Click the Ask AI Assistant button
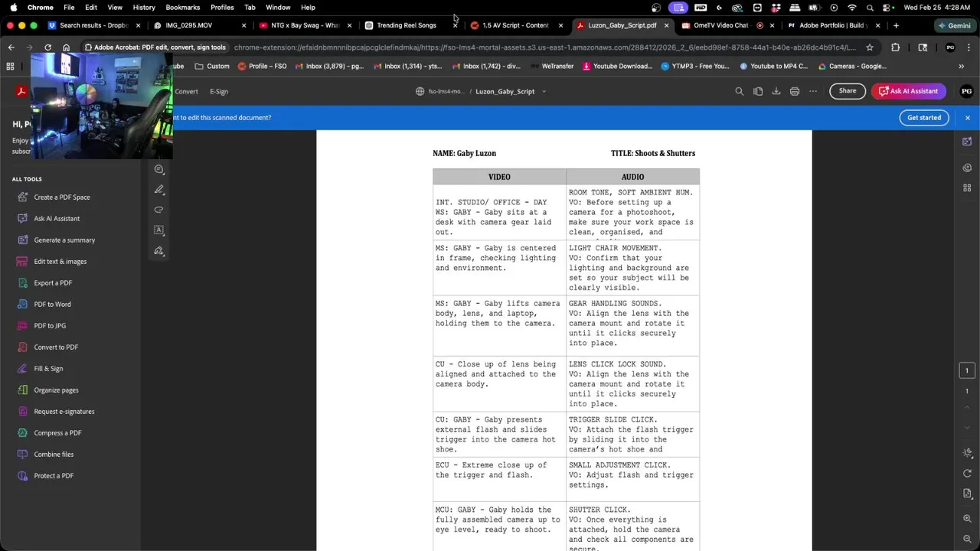 [909, 91]
